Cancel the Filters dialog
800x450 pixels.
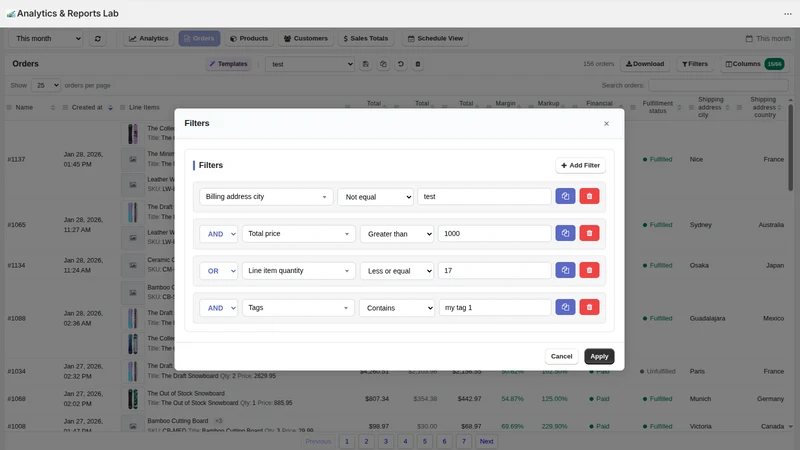(561, 356)
